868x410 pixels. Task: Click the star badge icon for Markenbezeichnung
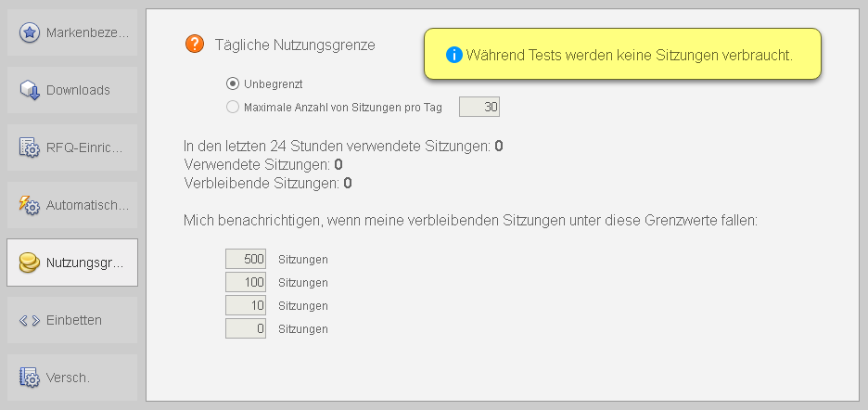click(30, 33)
